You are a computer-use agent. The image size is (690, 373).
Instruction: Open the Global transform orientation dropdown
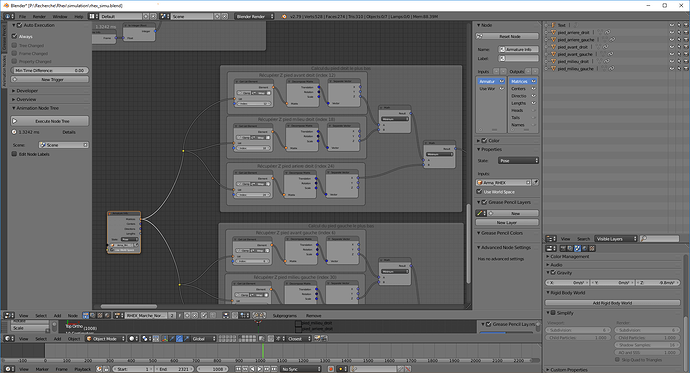pos(204,339)
